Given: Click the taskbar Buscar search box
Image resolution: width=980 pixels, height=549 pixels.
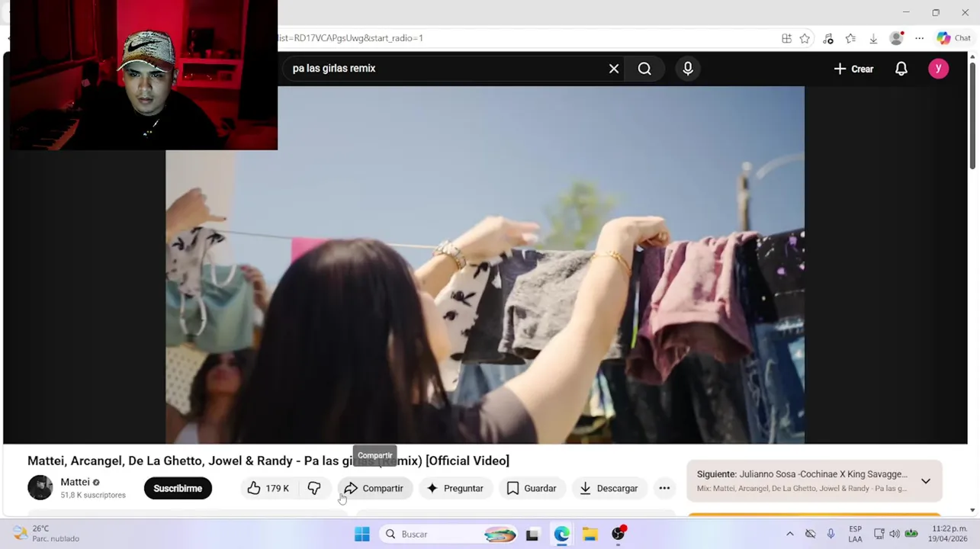Looking at the screenshot, I should point(450,534).
